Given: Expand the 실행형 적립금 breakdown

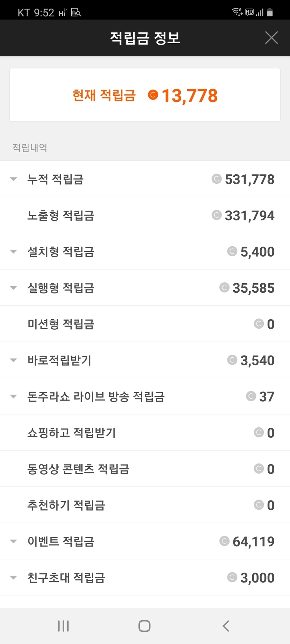Looking at the screenshot, I should click(14, 288).
